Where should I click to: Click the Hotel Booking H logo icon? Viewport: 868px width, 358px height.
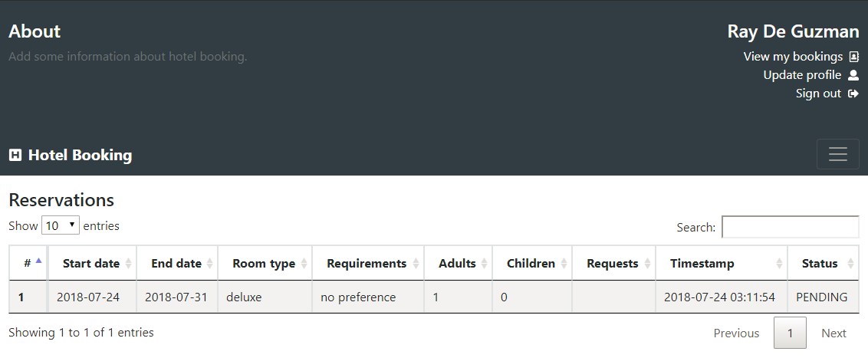coord(15,155)
